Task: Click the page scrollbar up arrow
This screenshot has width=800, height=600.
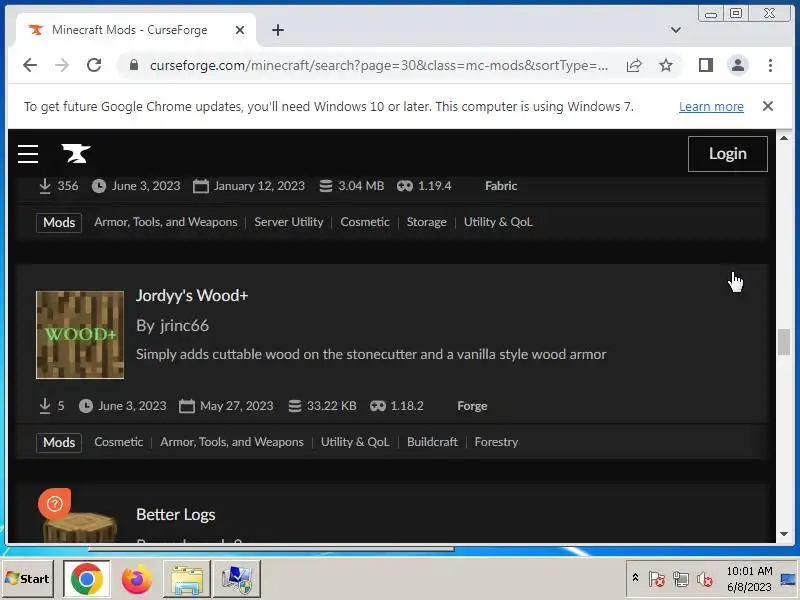Action: pos(784,138)
